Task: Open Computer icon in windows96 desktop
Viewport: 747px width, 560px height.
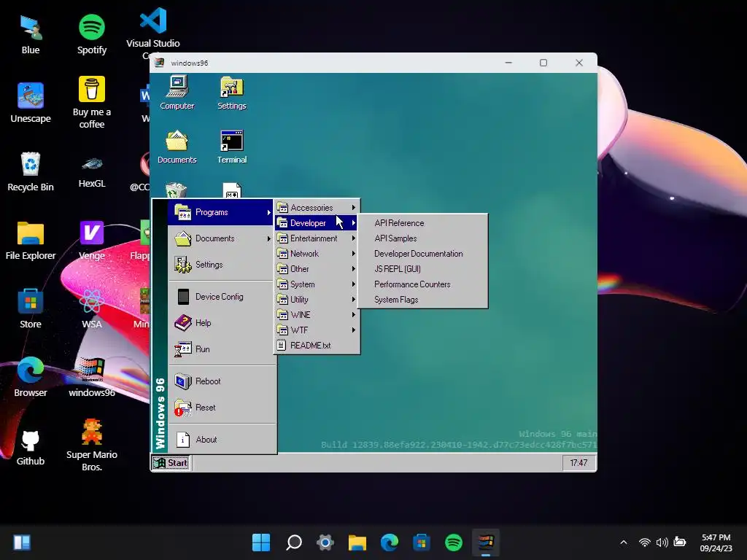Action: [177, 93]
